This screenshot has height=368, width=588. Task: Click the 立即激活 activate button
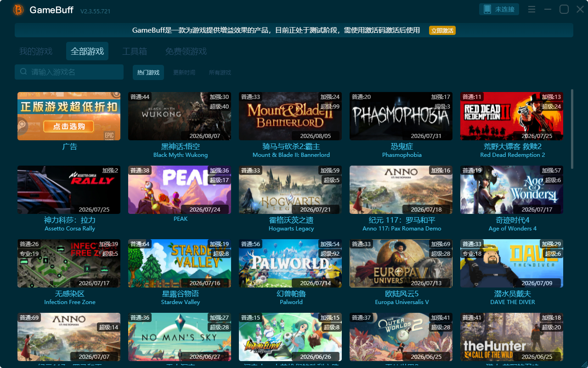point(442,30)
